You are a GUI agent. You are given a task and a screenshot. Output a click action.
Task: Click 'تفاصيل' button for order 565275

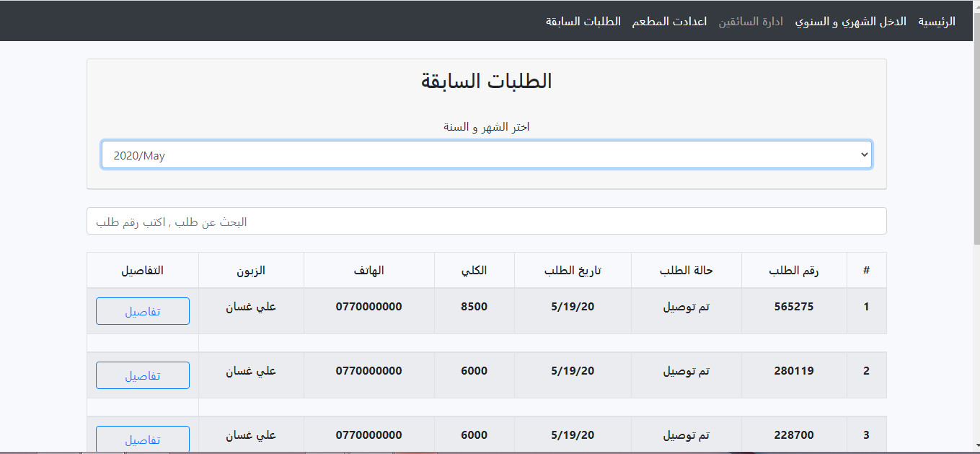[142, 310]
